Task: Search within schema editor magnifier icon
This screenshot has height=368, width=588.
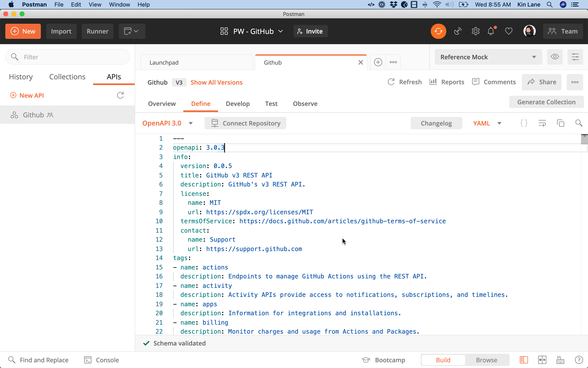Action: [x=579, y=123]
